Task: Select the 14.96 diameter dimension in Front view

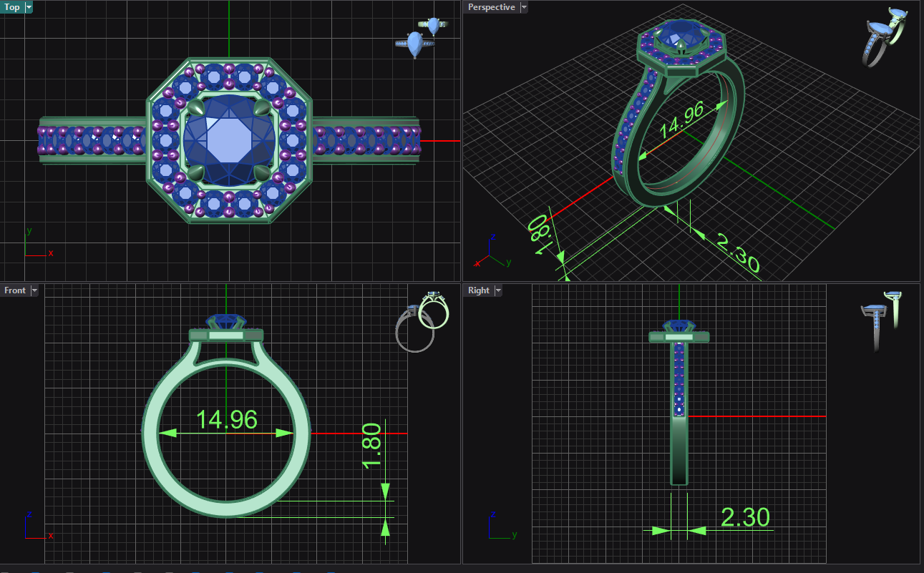Action: click(226, 420)
